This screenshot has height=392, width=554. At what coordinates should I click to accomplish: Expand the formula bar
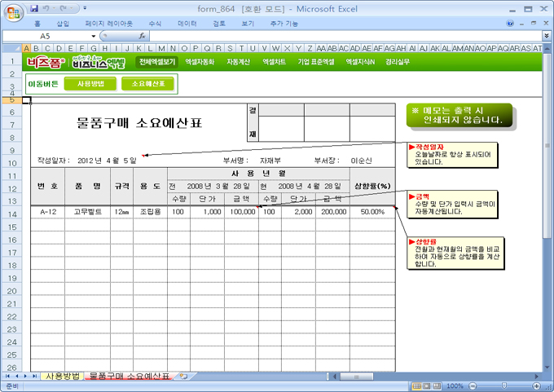click(x=546, y=37)
